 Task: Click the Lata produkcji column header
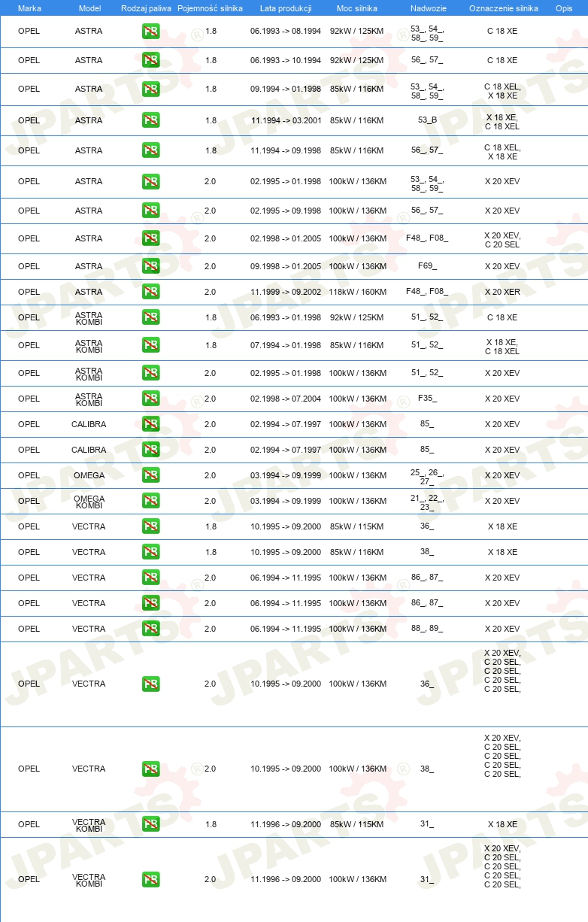click(x=286, y=8)
